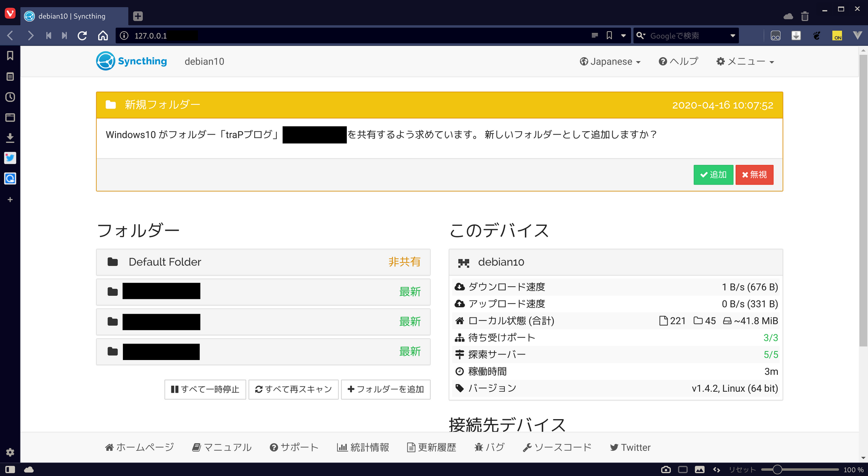Viewport: 868px width, 476px height.
Task: Click the ON extension icon
Action: [x=837, y=36]
